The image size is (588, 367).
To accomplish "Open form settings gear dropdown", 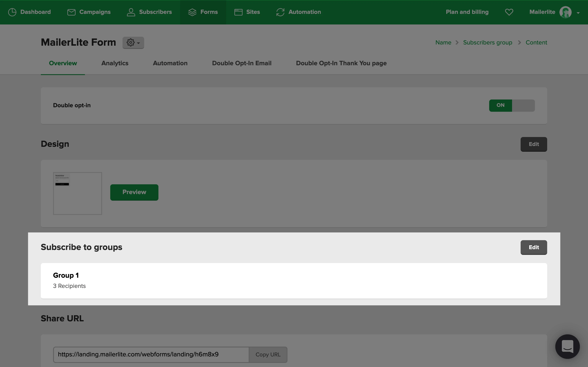I will [133, 43].
